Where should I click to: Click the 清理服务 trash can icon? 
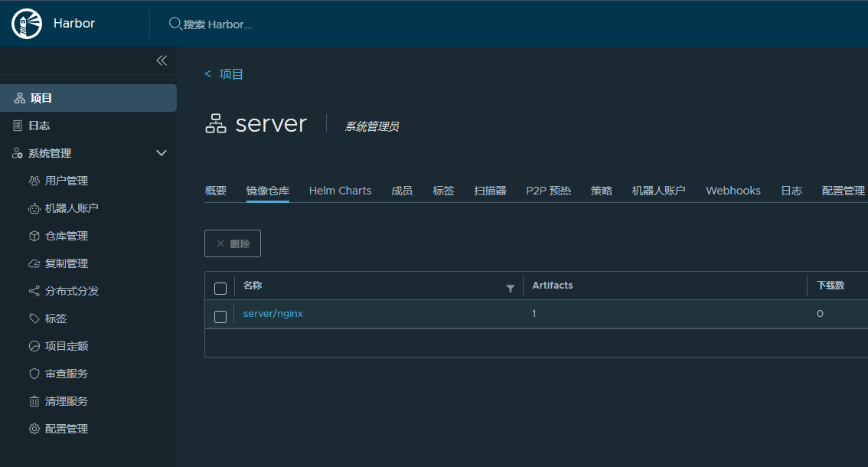[34, 401]
